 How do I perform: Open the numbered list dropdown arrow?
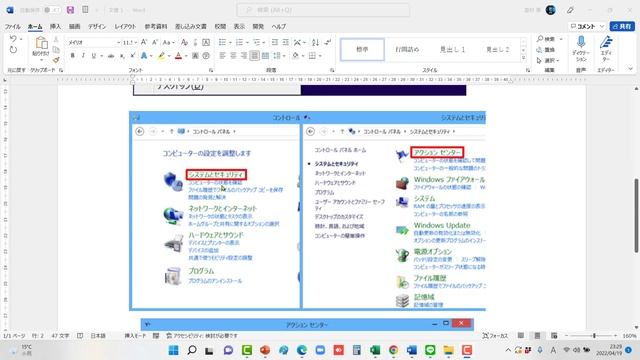pyautogui.click(x=247, y=42)
